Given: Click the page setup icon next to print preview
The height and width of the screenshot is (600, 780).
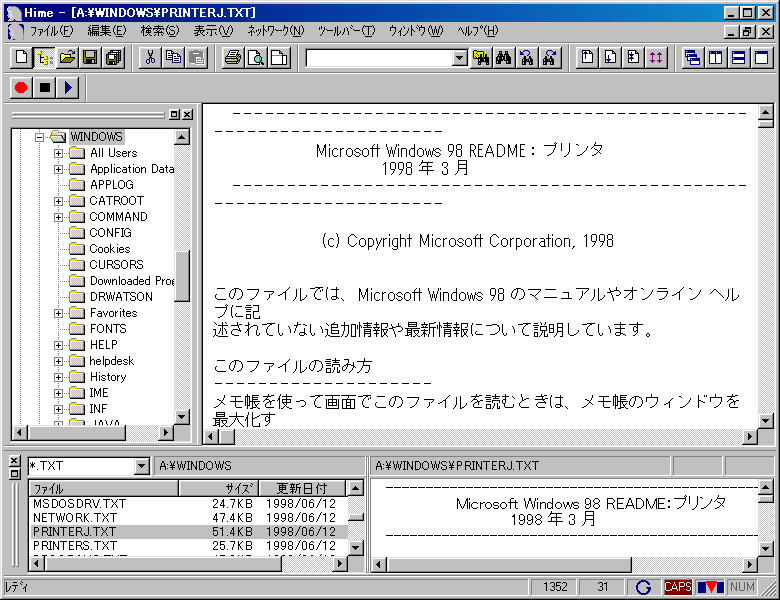Looking at the screenshot, I should pos(279,58).
